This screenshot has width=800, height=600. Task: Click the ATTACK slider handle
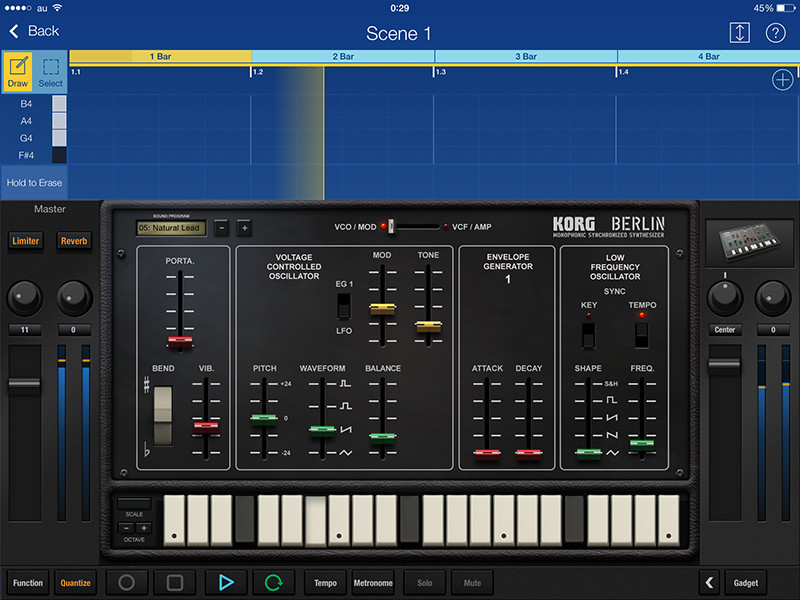point(487,454)
